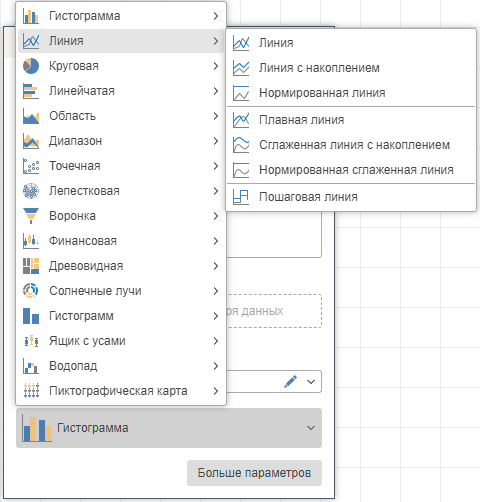Screen dimensions: 480x502
Task: Select the treemap icon next to Древовидная
Action: tap(31, 266)
